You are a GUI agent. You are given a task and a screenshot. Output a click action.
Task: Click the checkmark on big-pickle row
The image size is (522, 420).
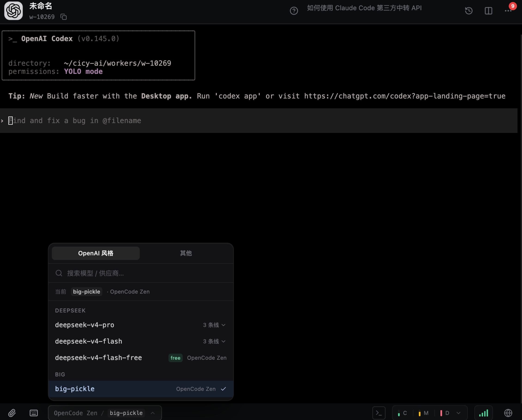coord(223,389)
